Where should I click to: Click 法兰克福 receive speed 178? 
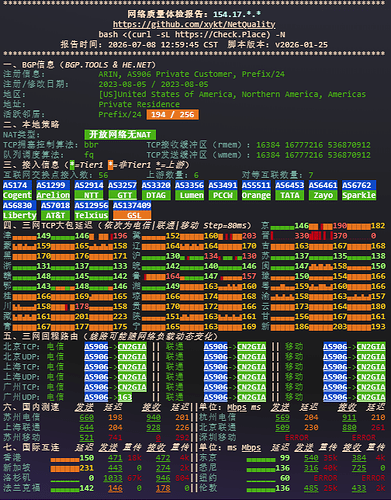pyautogui.click(x=163, y=488)
